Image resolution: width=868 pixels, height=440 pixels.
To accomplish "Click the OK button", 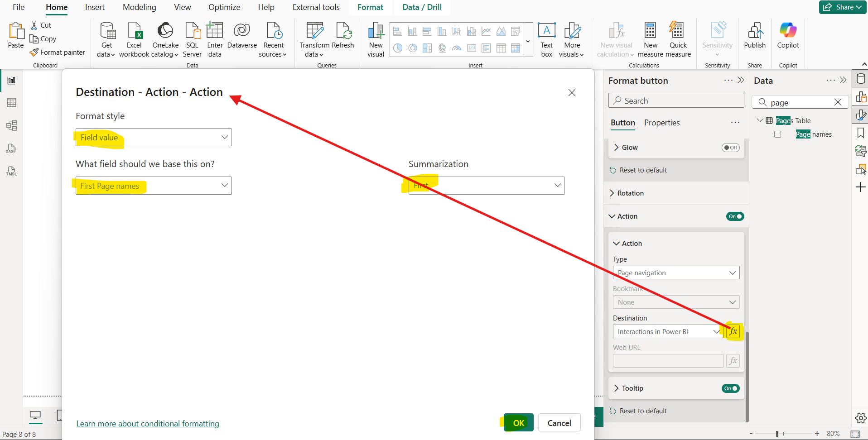I will click(x=518, y=422).
